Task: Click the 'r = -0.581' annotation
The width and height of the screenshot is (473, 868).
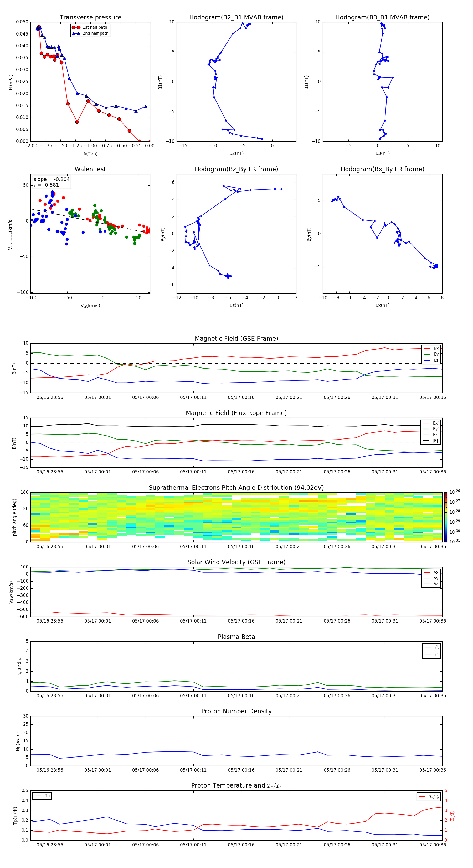Action: [47, 185]
